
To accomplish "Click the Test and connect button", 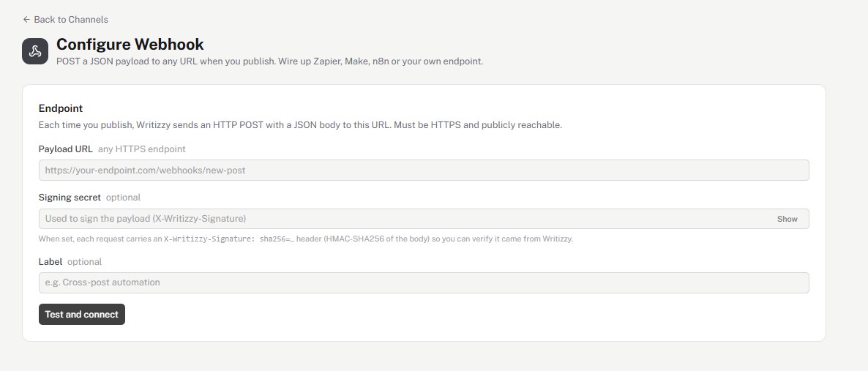I will [82, 314].
